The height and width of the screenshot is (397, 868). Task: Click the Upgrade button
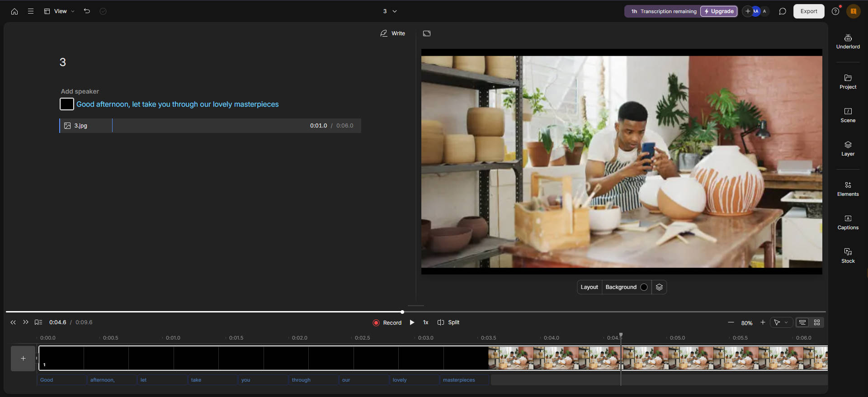(x=719, y=11)
